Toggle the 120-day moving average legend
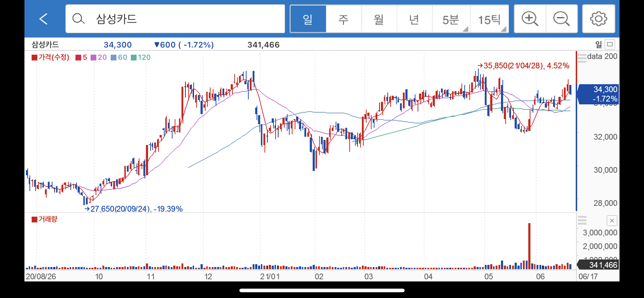Image resolution: width=644 pixels, height=298 pixels. pos(141,57)
